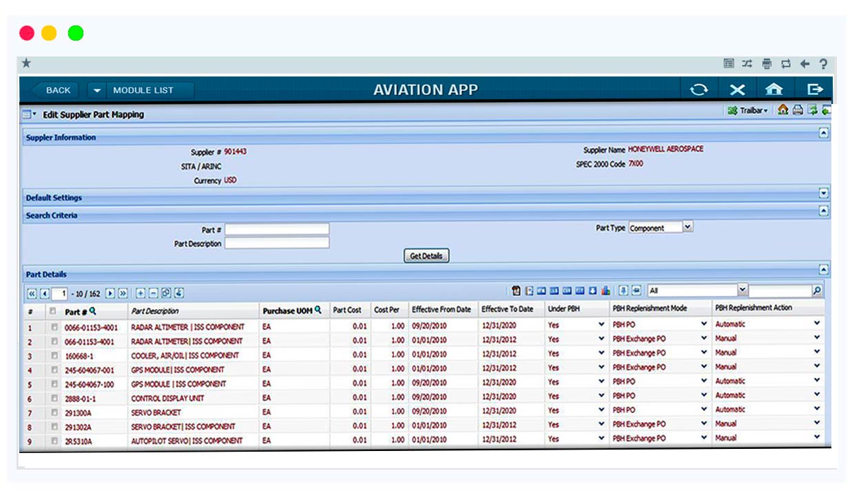
Task: Click the chart icon in grid toolbar
Action: pyautogui.click(x=606, y=291)
